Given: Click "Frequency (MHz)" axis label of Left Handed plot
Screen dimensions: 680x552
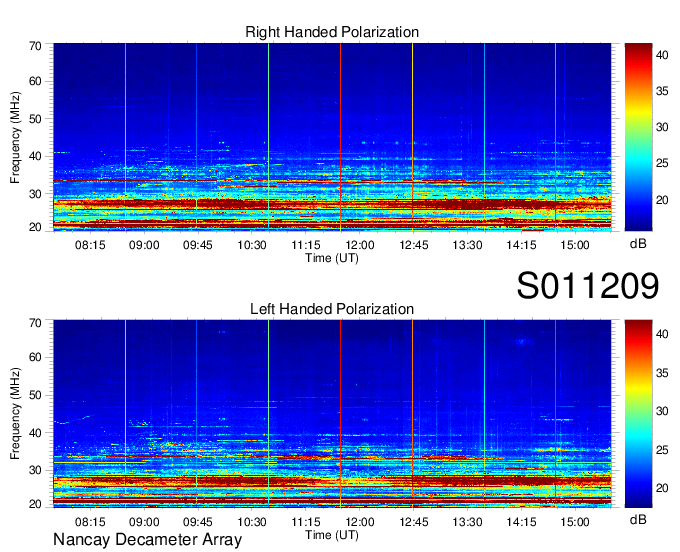Looking at the screenshot, I should tap(15, 414).
